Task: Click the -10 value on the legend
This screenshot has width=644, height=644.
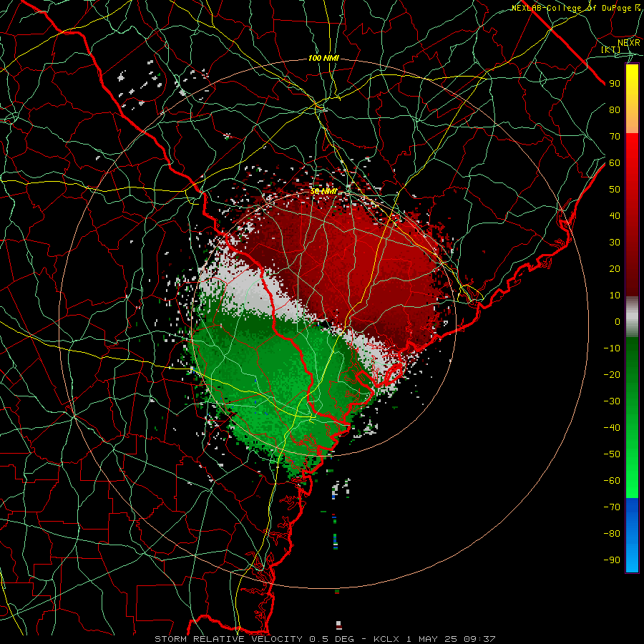Action: click(x=612, y=348)
